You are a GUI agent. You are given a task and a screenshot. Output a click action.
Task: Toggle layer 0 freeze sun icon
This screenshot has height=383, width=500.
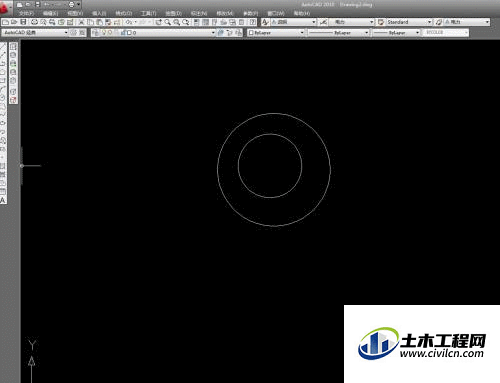[110, 33]
